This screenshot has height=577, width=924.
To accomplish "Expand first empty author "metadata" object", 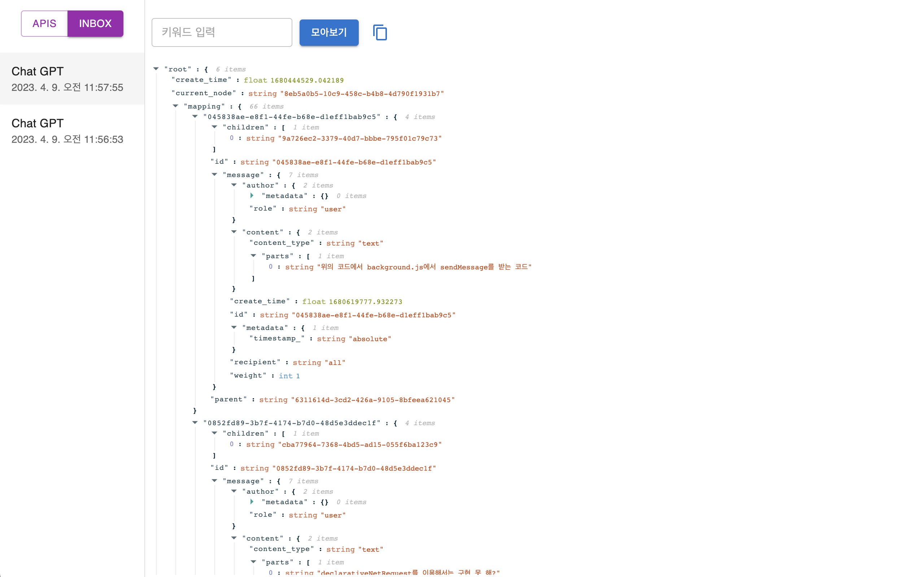I will 252,195.
